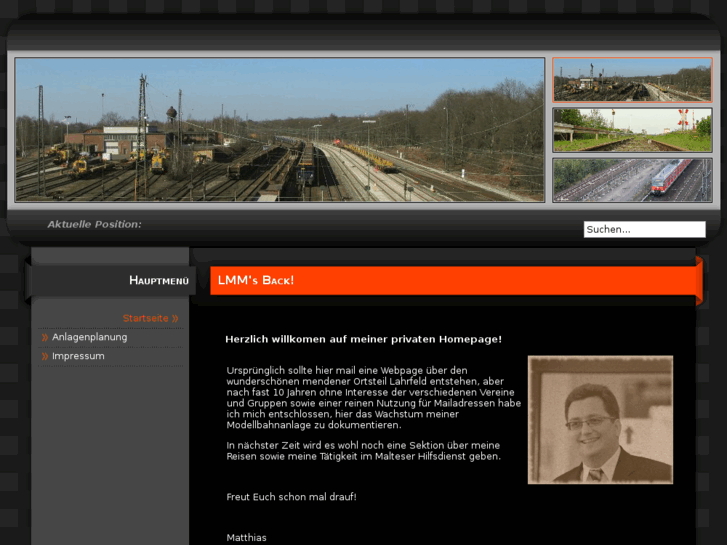Select the rail yard thumbnail with orange border
Screen dimensions: 727x545
[632, 80]
